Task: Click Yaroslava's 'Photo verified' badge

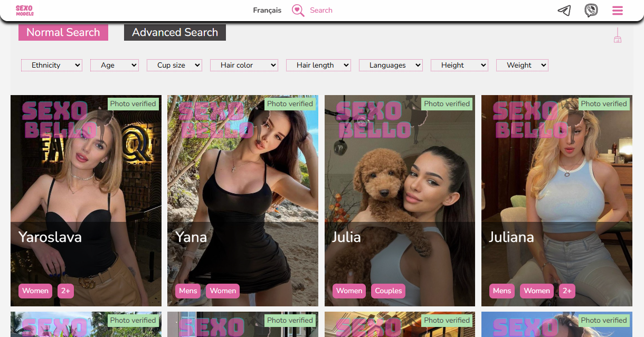Action: [132, 104]
